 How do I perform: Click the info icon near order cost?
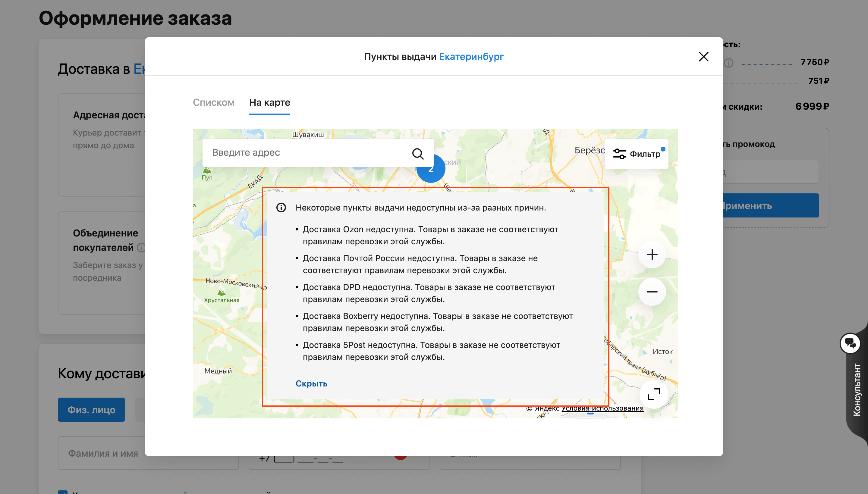pos(728,63)
